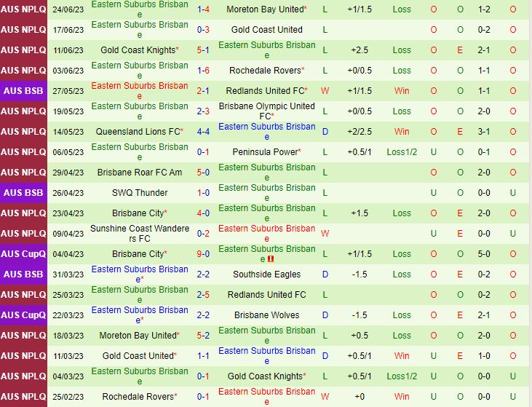
Task: Open Peninsula Power team
Action: point(265,152)
